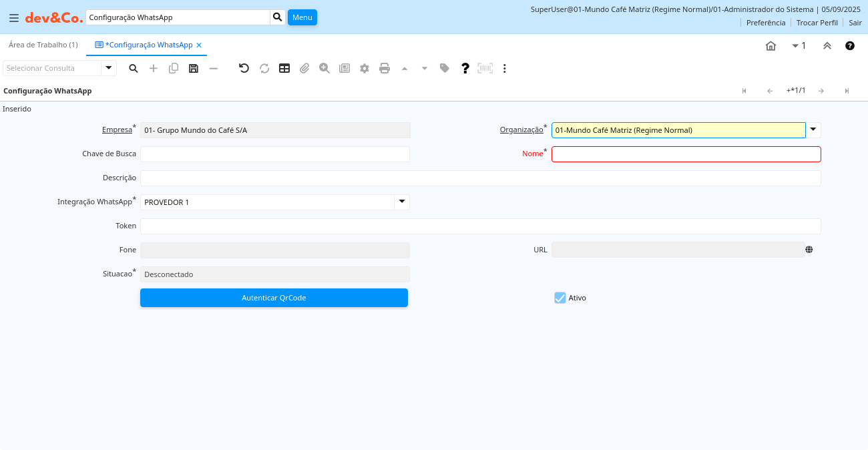Screen dimensions: 868x450
Task: Open the Integração WhatsApp dropdown
Action: click(401, 202)
